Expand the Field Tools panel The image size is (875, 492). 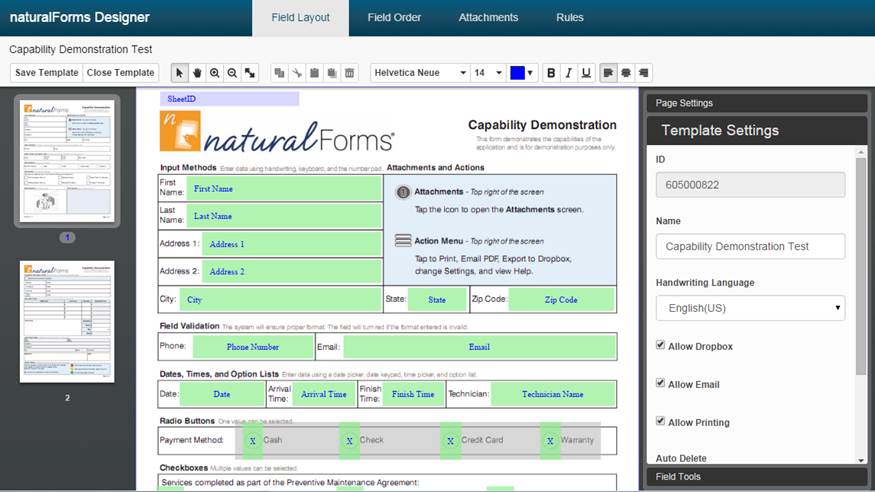pyautogui.click(x=756, y=476)
